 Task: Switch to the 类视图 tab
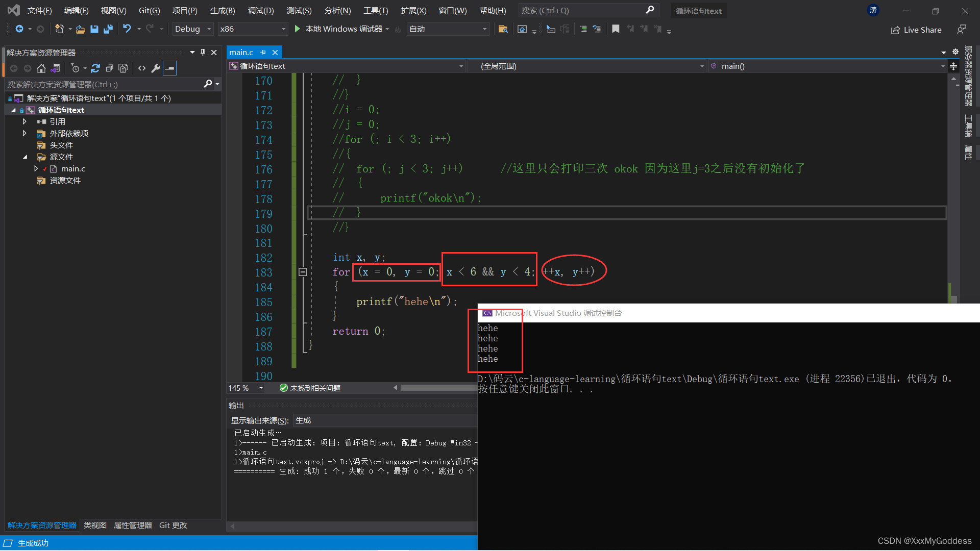(95, 525)
